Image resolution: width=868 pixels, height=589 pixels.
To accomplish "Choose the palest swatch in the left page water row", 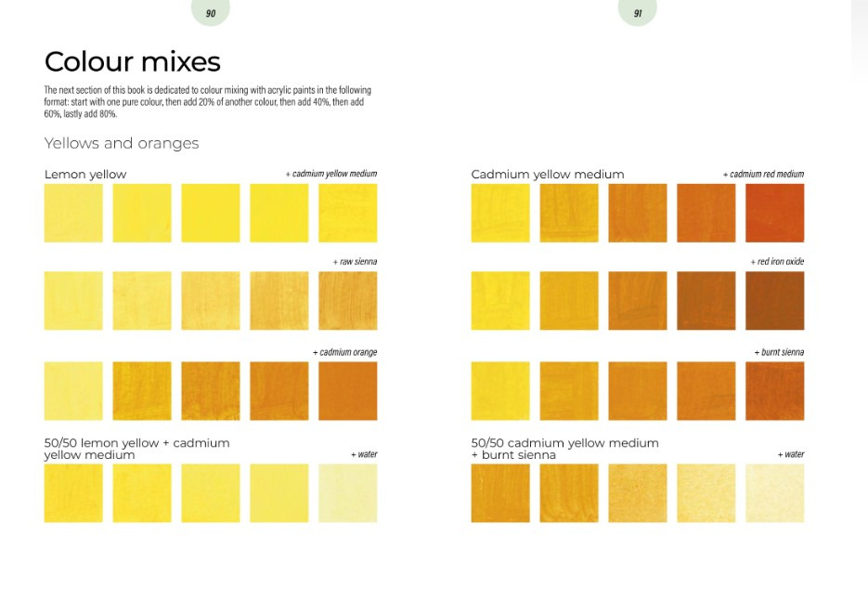I will 347,493.
